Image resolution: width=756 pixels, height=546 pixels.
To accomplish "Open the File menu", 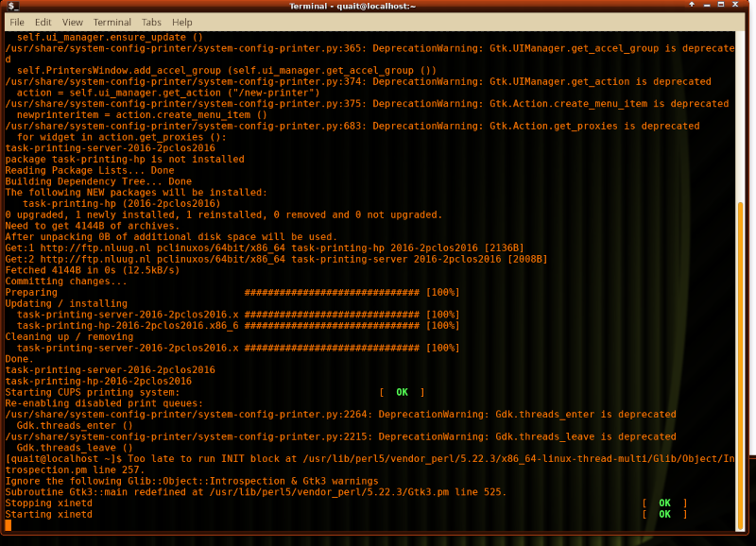I will point(17,22).
